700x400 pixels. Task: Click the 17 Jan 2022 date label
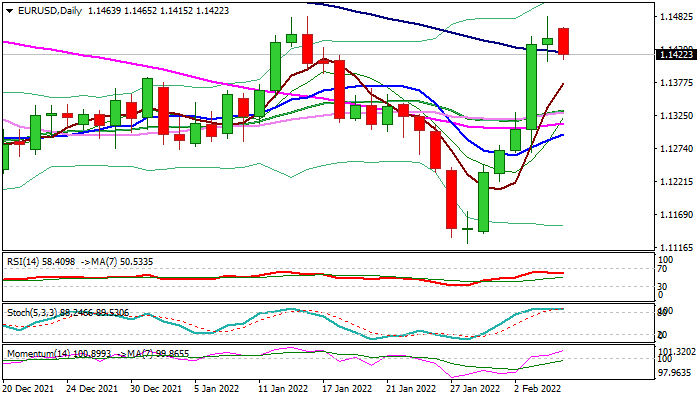point(348,388)
